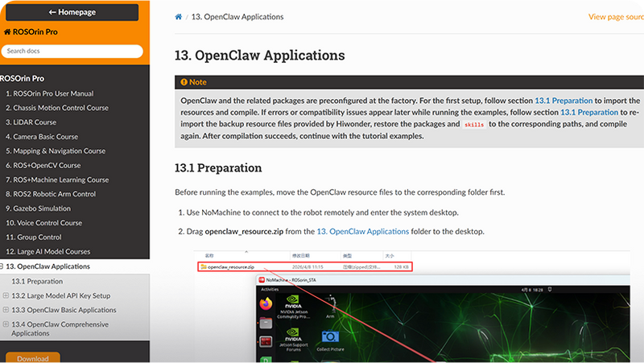Click Firefox icon in robot desktop dock
644x363 pixels.
(266, 304)
